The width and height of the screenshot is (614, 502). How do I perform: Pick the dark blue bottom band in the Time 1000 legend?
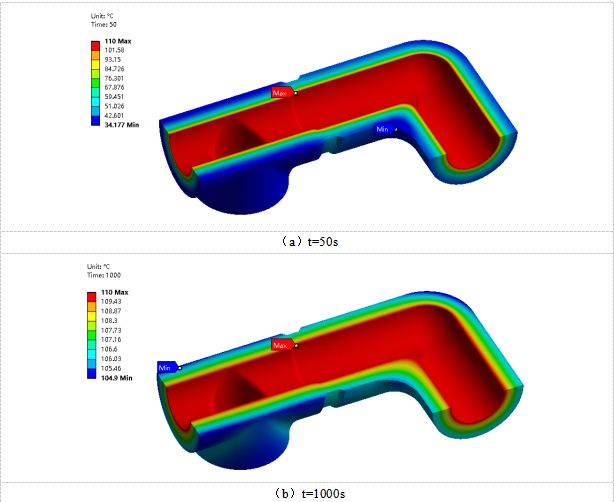click(92, 374)
